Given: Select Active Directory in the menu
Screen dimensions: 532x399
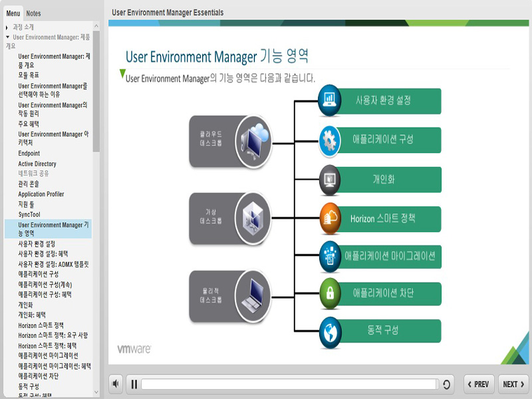Looking at the screenshot, I should (37, 164).
